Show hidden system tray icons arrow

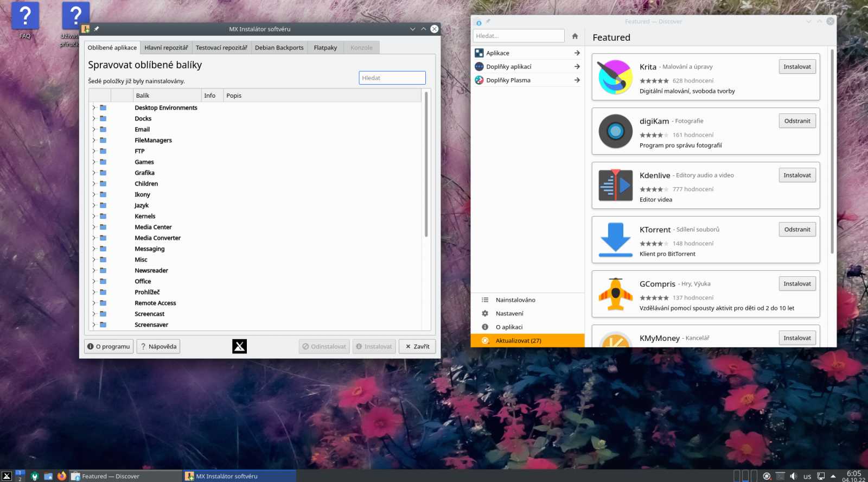[833, 476]
